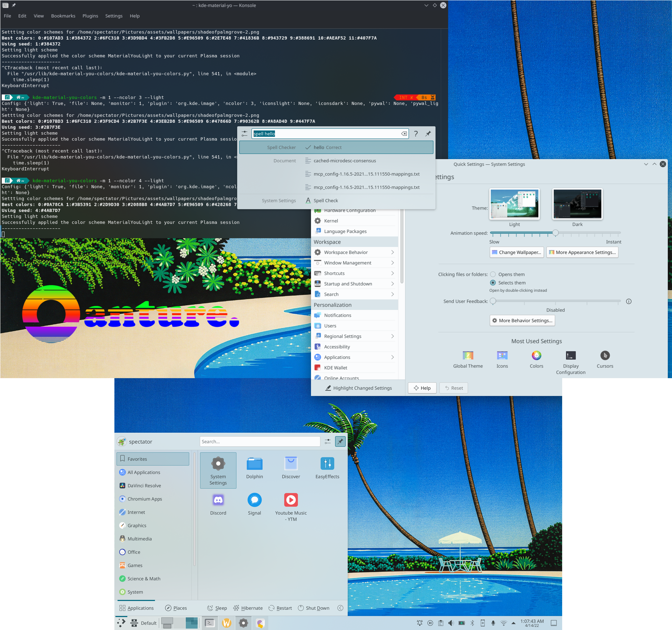Adjust the Animation speed slider handle

coord(555,233)
